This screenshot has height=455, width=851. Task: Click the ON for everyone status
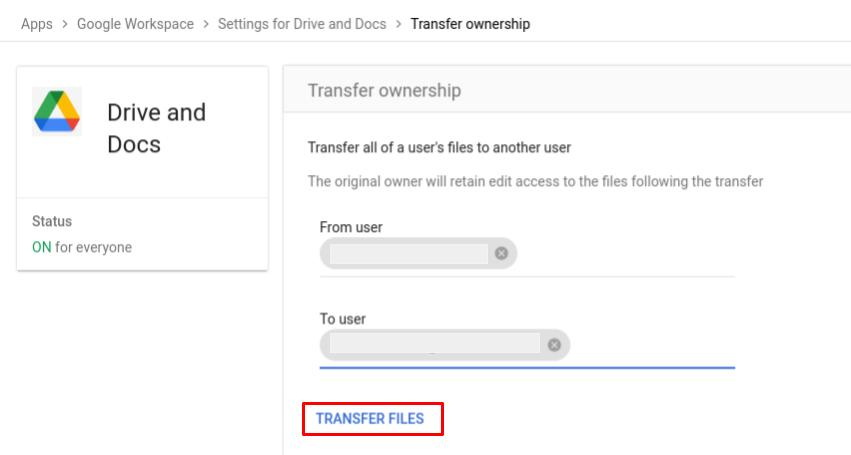pyautogui.click(x=82, y=247)
